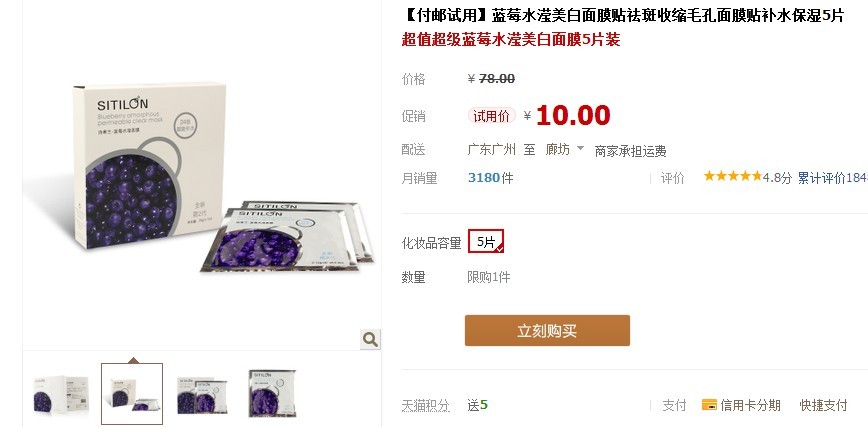The height and width of the screenshot is (427, 868).
Task: Select first thumbnail showing opened box
Action: click(x=61, y=394)
